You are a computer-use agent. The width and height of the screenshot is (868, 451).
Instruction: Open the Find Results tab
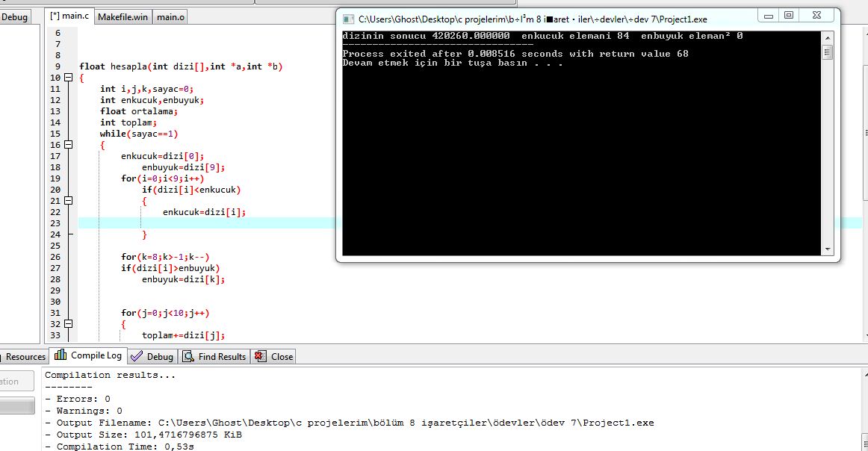214,357
